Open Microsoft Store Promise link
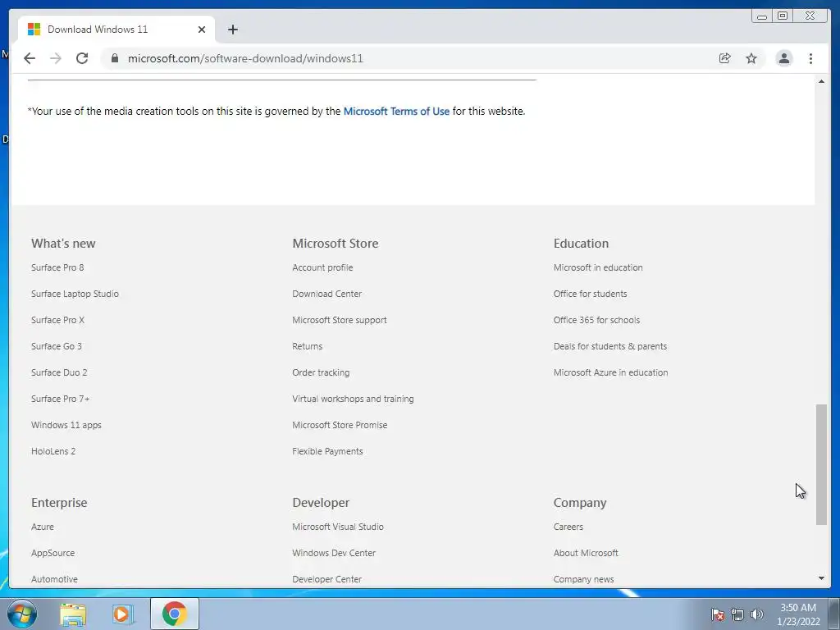Viewport: 840px width, 630px height. (x=340, y=425)
